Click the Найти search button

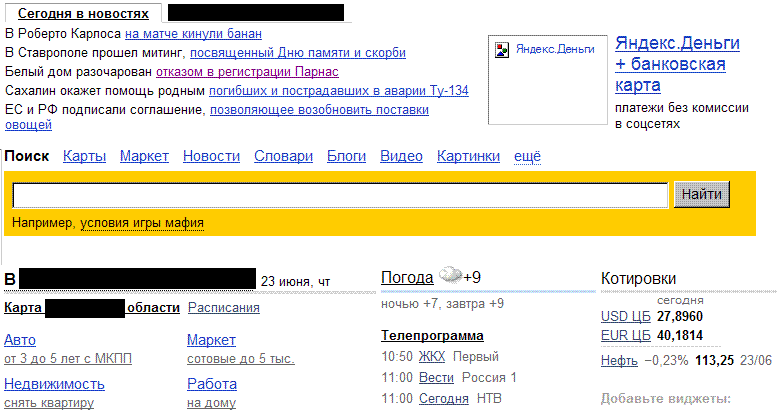tap(702, 194)
